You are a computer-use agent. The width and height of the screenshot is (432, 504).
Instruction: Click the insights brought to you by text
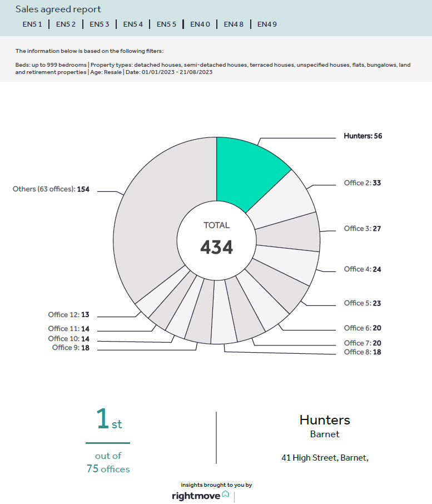tap(216, 485)
